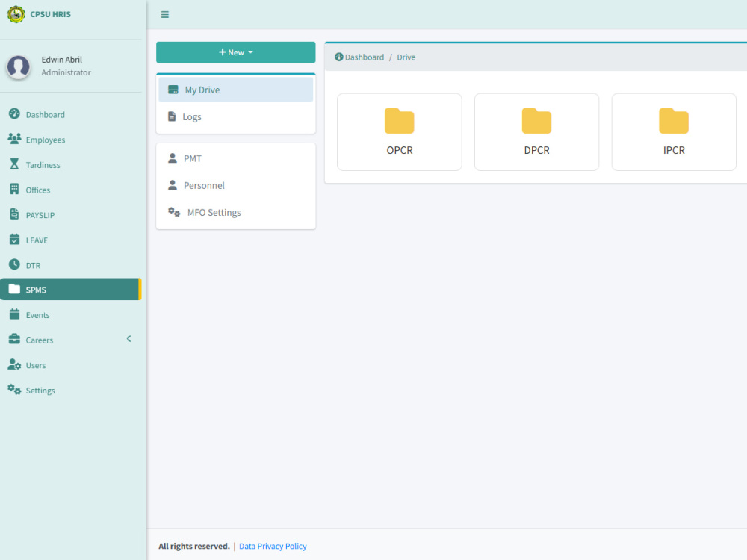The image size is (747, 560).
Task: Open the PMT label
Action: click(193, 158)
